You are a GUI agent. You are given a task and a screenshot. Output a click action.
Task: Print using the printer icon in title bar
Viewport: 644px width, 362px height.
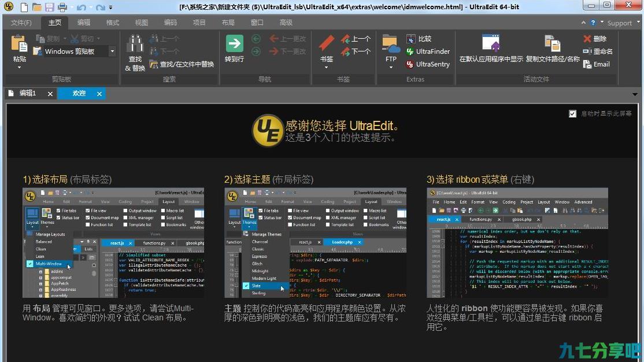tap(62, 7)
